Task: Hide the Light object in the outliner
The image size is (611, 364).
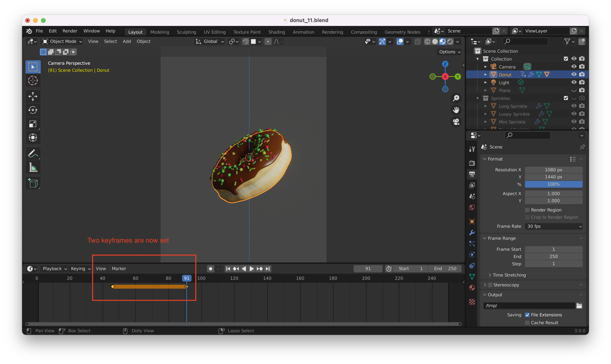Action: [x=574, y=82]
